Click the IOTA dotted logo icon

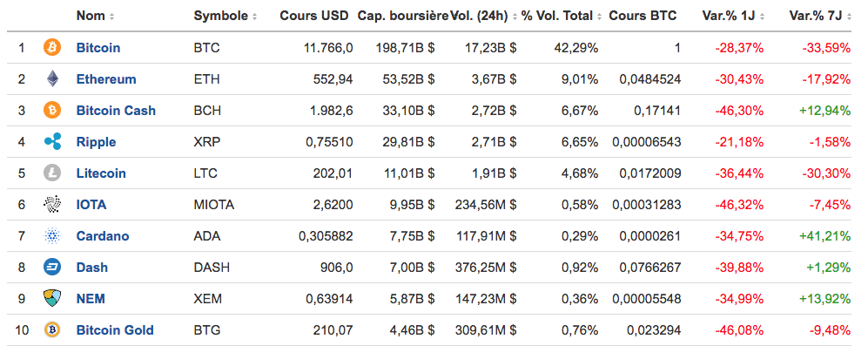point(52,205)
